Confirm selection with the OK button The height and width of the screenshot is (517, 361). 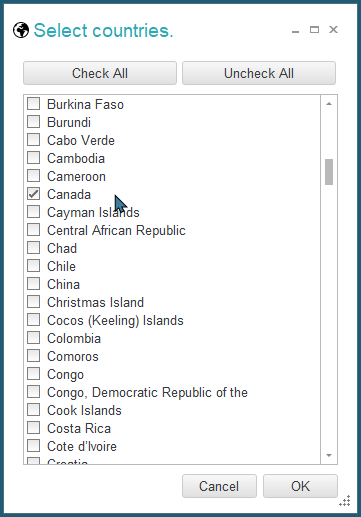click(300, 486)
